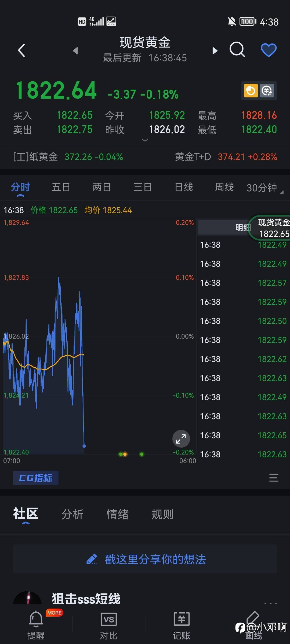This screenshot has height=644, width=290.
Task: Open the search magnifier icon
Action: click(237, 49)
